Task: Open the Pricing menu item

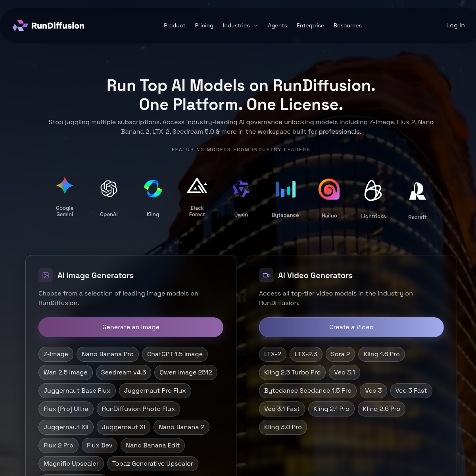Action: click(204, 25)
